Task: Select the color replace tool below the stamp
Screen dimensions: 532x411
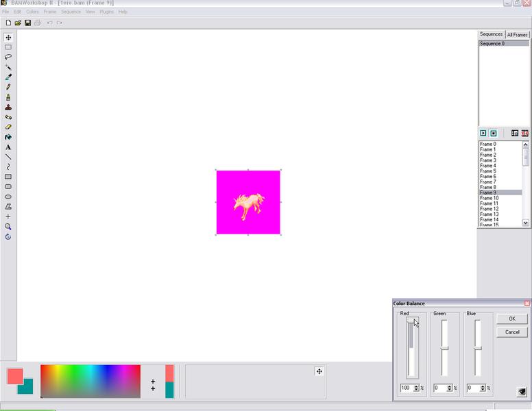Action: [8, 117]
